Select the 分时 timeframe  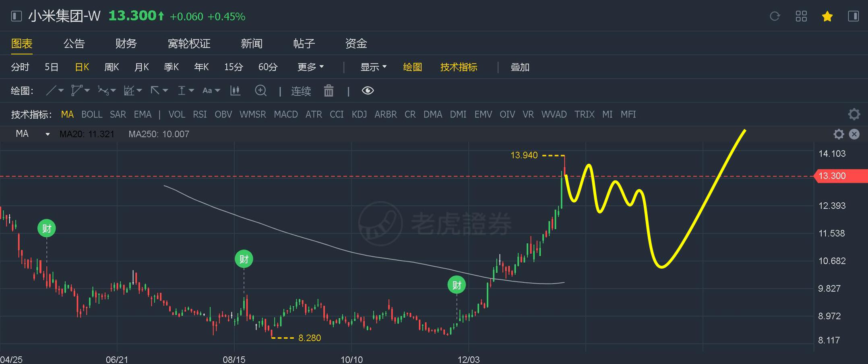[20, 67]
